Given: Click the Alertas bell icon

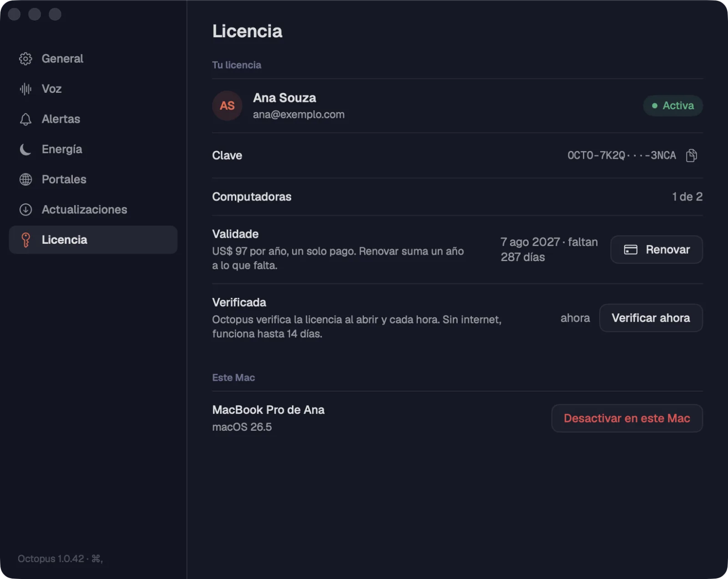Looking at the screenshot, I should click(25, 119).
